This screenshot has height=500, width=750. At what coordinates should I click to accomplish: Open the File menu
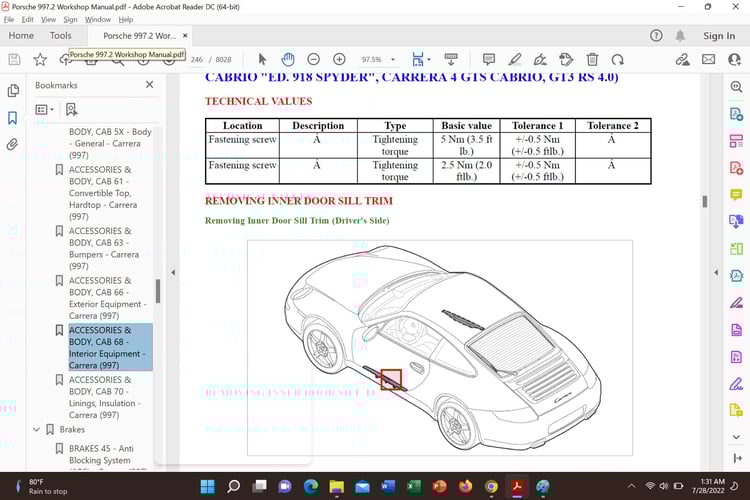click(9, 20)
